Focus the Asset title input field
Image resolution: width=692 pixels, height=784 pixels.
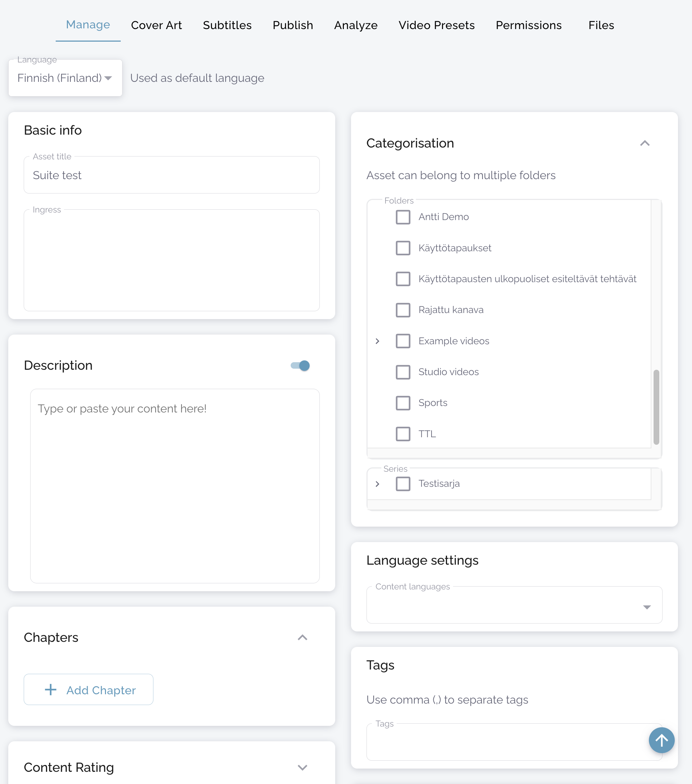[171, 175]
